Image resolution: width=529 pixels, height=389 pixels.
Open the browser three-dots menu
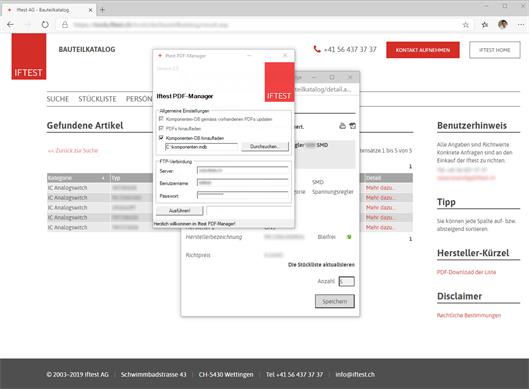[x=521, y=25]
